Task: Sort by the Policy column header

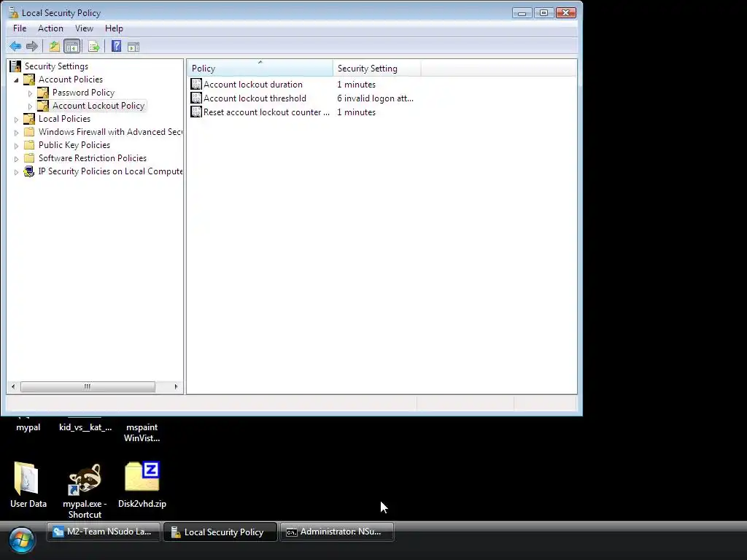Action: pos(260,68)
